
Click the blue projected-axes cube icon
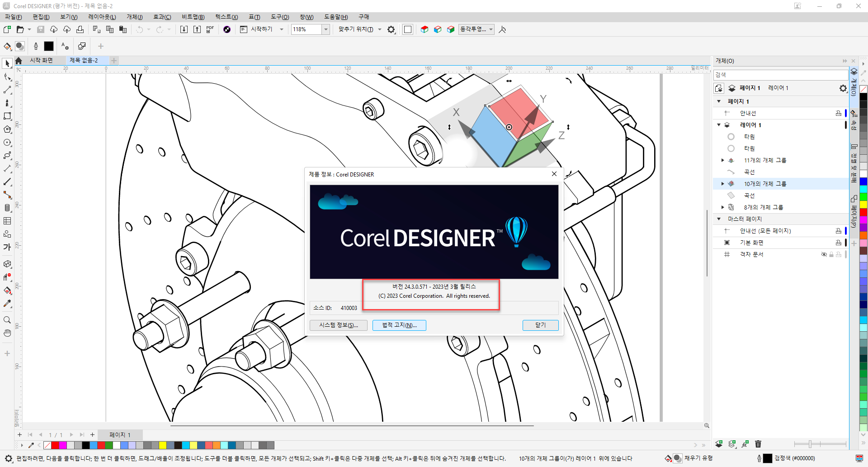coord(438,29)
